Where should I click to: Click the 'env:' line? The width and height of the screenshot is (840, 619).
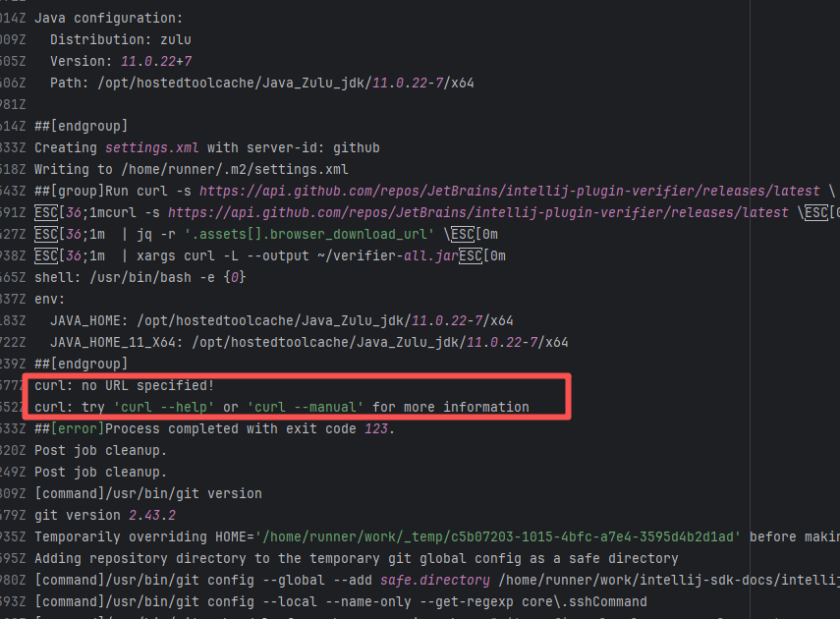coord(50,299)
